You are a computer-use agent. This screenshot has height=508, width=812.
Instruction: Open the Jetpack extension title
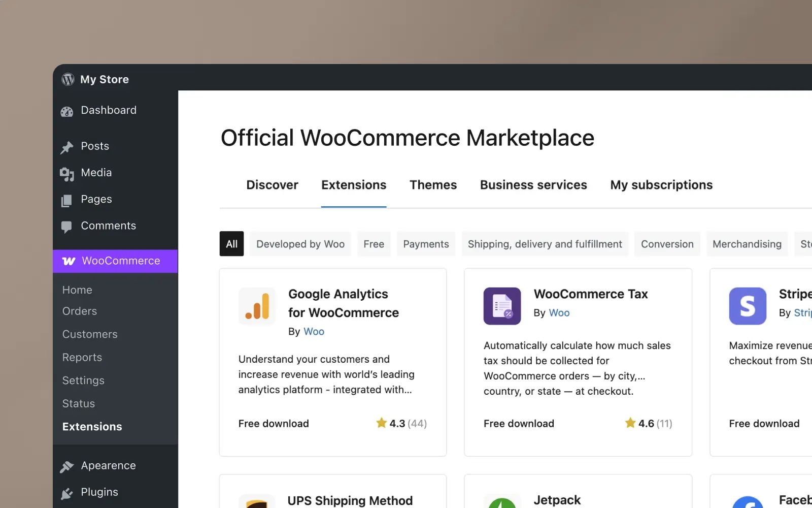pyautogui.click(x=557, y=500)
